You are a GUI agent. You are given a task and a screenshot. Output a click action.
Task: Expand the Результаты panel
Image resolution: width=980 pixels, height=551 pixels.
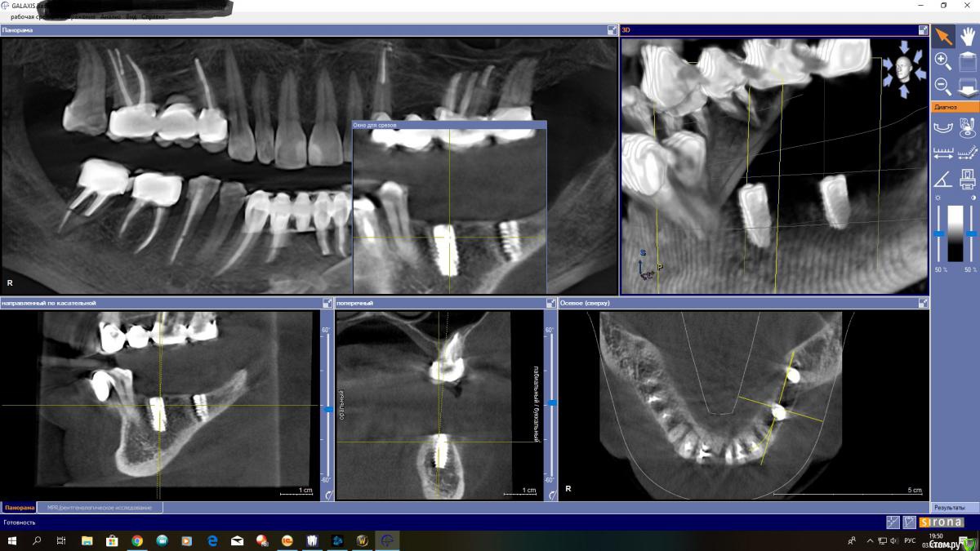(950, 507)
